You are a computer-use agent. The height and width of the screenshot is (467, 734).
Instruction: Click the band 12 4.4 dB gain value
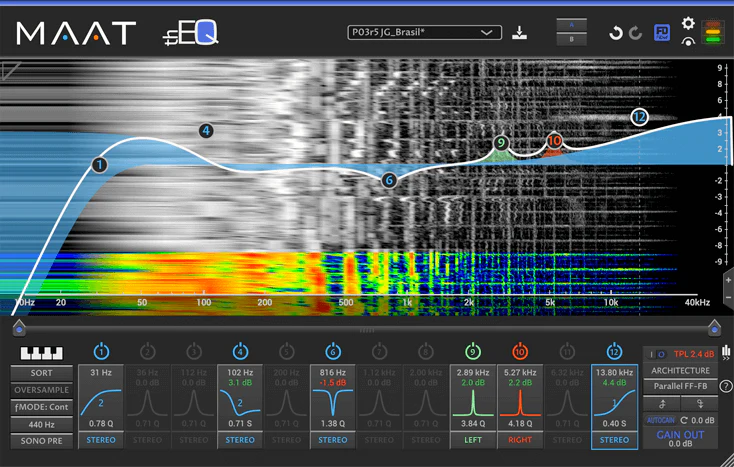coord(614,382)
